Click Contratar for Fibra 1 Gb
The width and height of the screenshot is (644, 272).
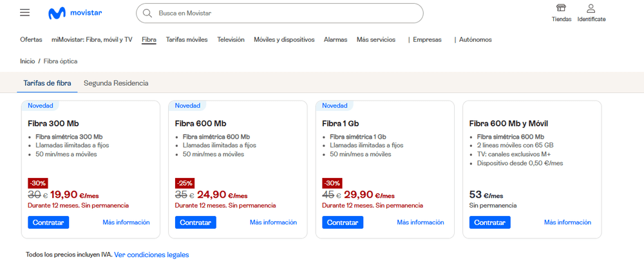point(343,222)
